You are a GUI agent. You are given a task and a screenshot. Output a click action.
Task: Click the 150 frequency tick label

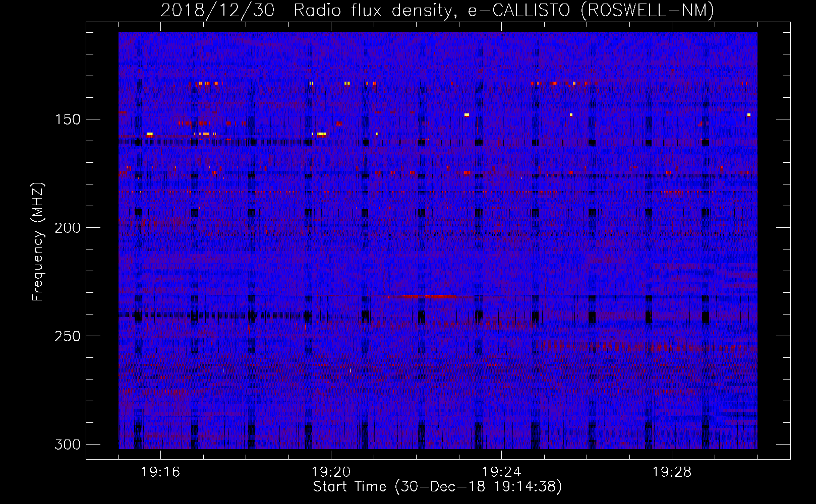pyautogui.click(x=67, y=119)
